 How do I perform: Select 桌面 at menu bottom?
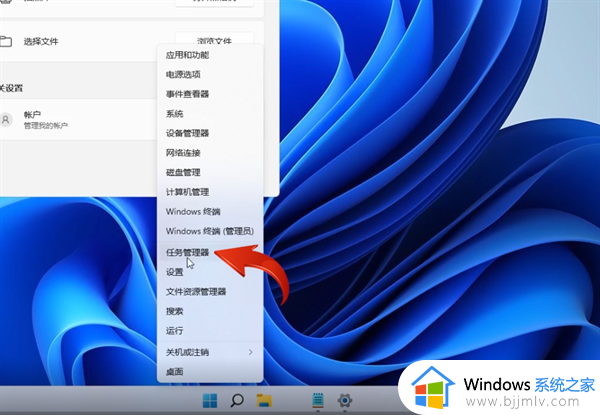pos(210,371)
